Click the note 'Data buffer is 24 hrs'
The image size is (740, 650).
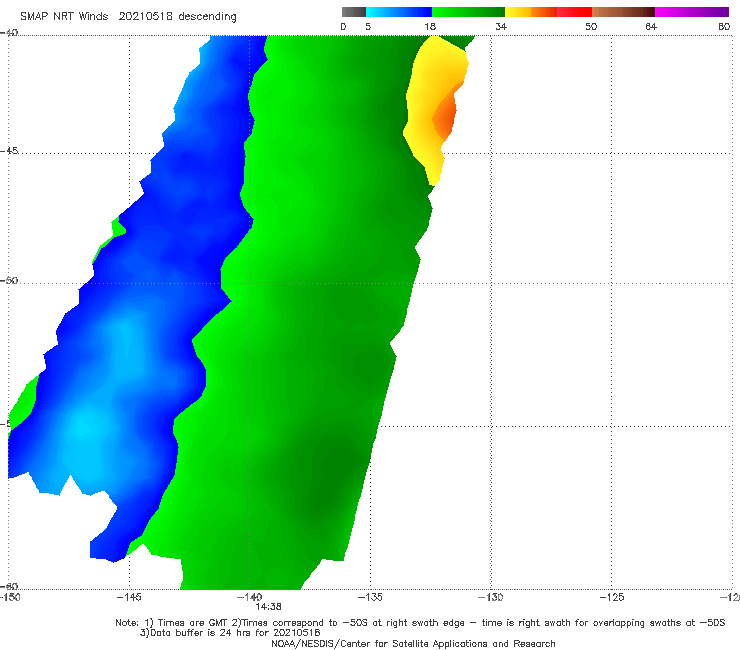230,633
